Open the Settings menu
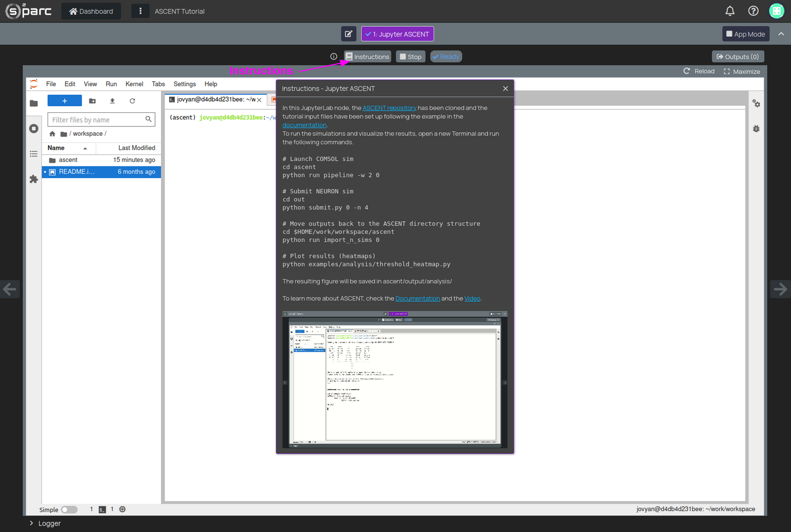The width and height of the screenshot is (791, 532). pos(184,84)
